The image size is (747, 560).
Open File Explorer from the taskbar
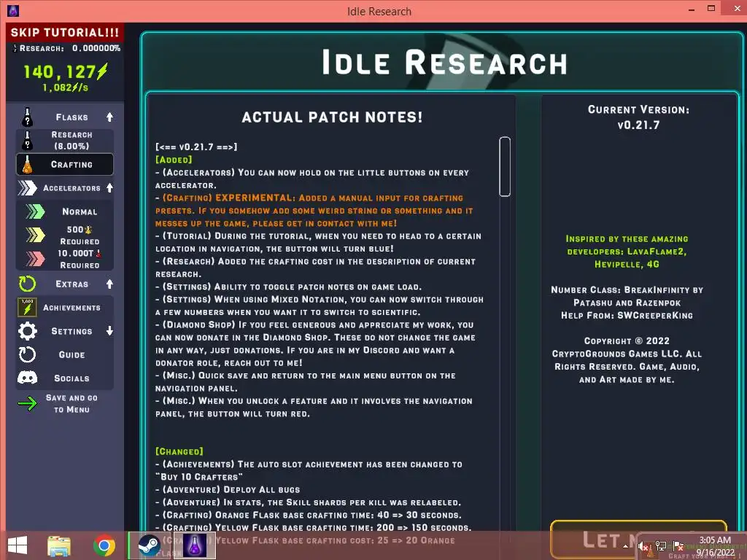(x=59, y=545)
